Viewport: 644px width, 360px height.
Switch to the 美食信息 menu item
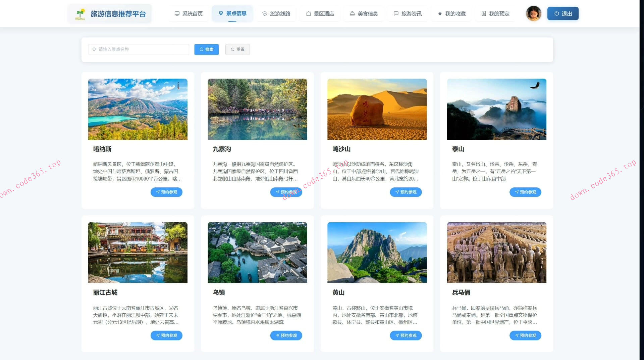point(364,14)
